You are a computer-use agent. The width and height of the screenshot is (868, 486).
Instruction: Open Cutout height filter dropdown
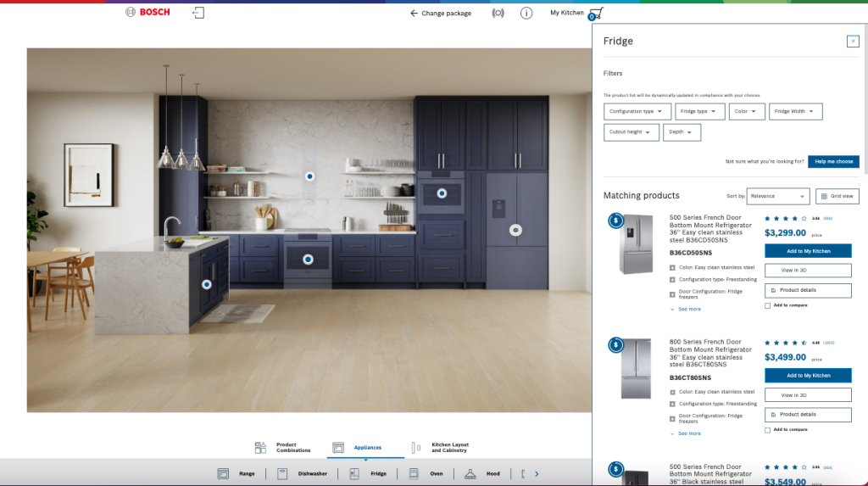pos(631,132)
